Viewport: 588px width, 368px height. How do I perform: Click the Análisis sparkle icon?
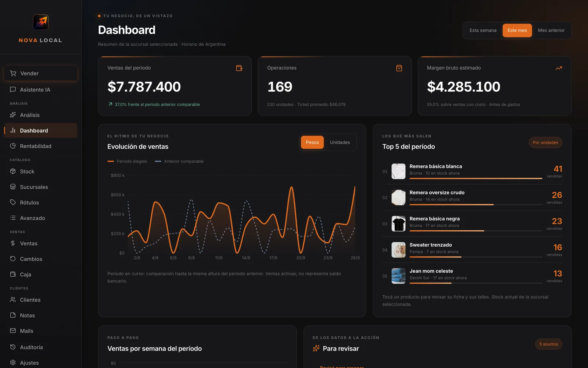[x=13, y=115]
